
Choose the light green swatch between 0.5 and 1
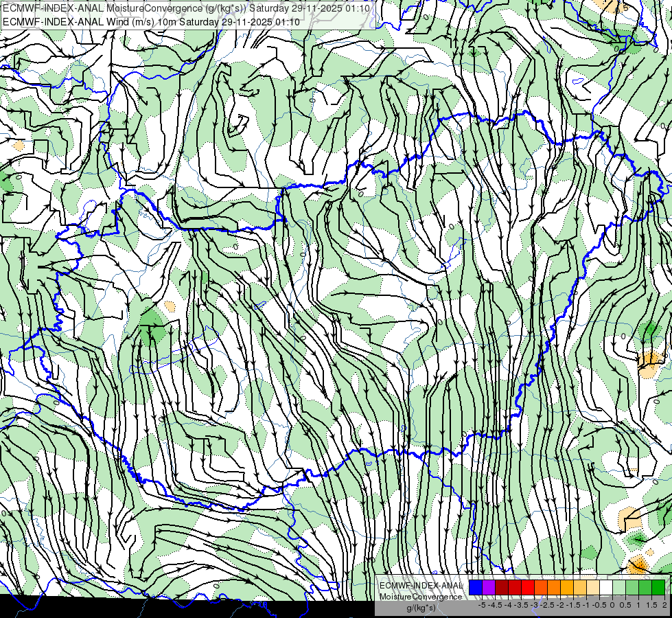[x=632, y=588]
